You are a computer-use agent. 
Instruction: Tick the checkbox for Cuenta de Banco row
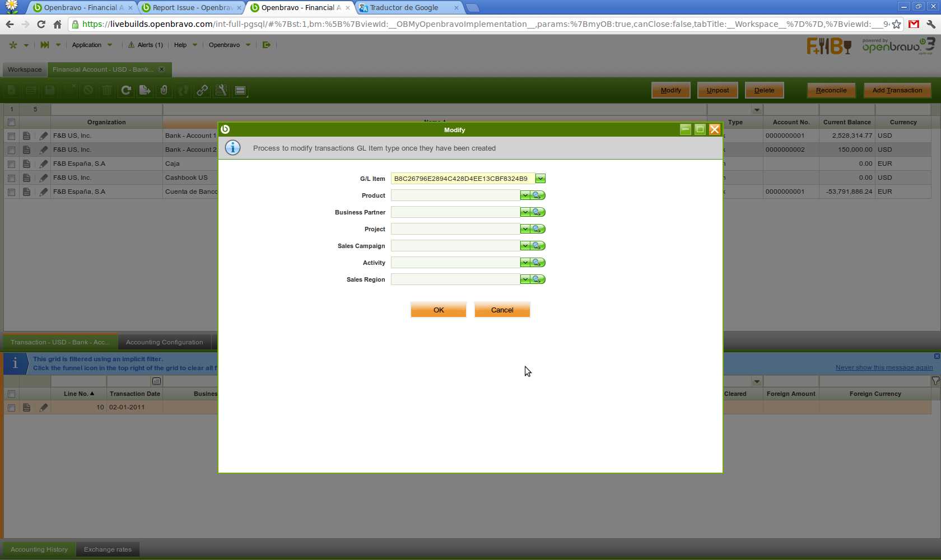pyautogui.click(x=11, y=192)
